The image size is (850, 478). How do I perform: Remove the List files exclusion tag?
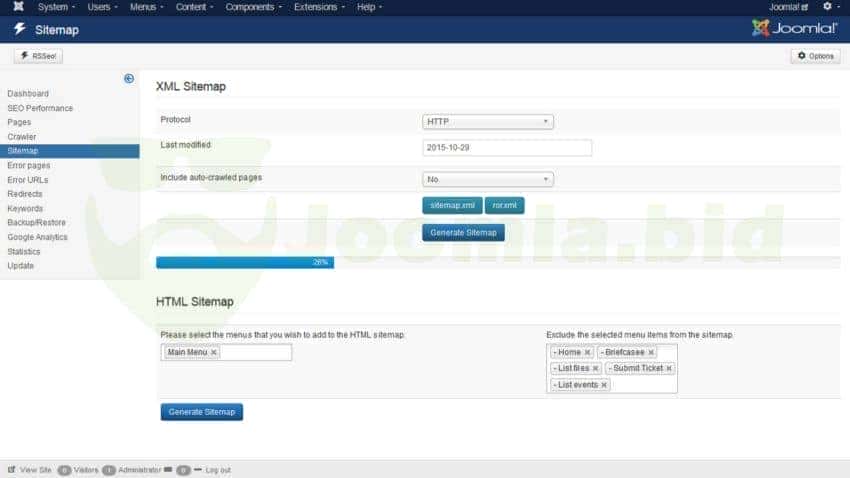point(595,368)
